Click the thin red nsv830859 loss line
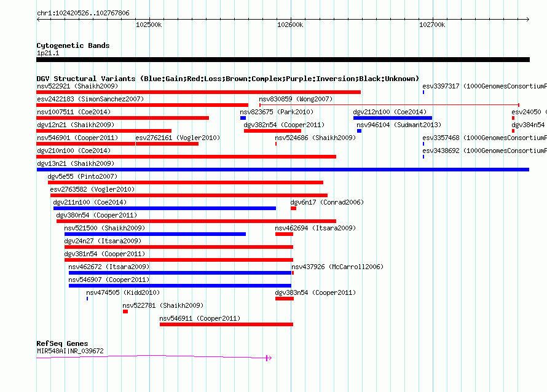 click(389, 105)
